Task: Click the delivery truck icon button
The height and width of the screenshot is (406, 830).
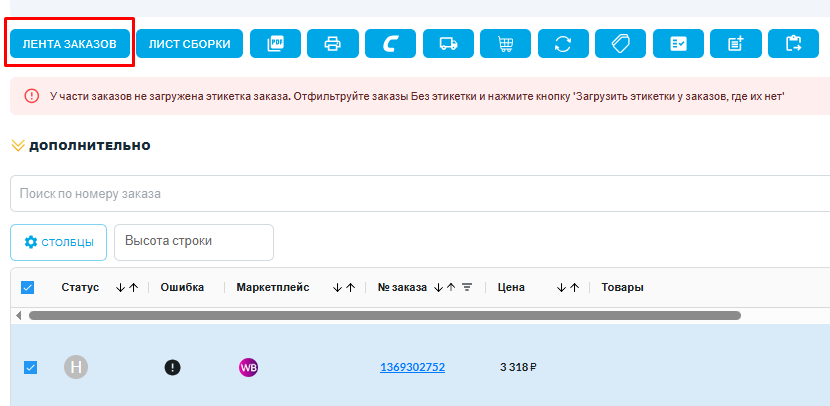Action: (x=448, y=44)
